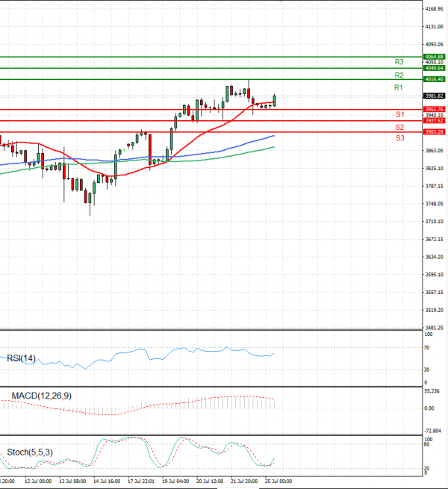448x489 pixels.
Task: Click the 3672.15 price axis value
Action: pyautogui.click(x=435, y=239)
